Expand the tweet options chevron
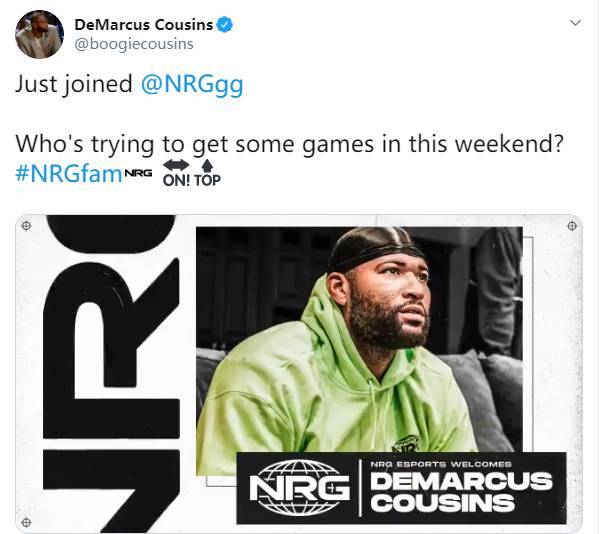The image size is (599, 534). point(575,23)
